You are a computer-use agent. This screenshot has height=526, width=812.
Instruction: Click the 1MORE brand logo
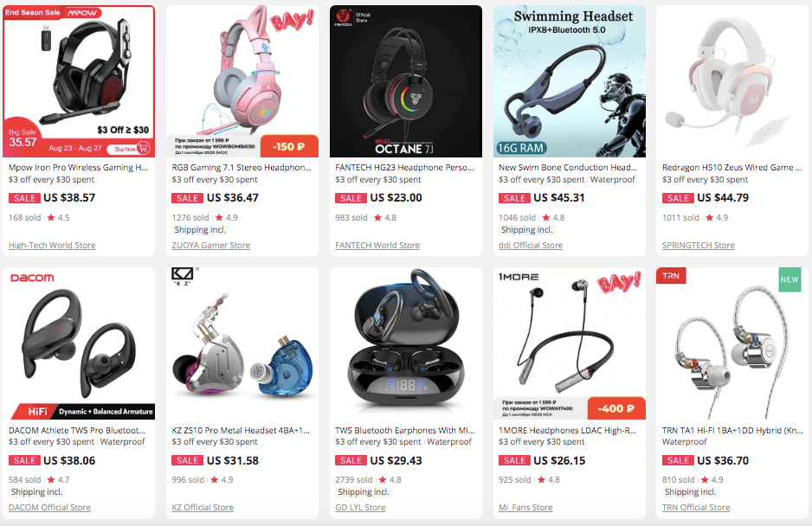pos(519,277)
